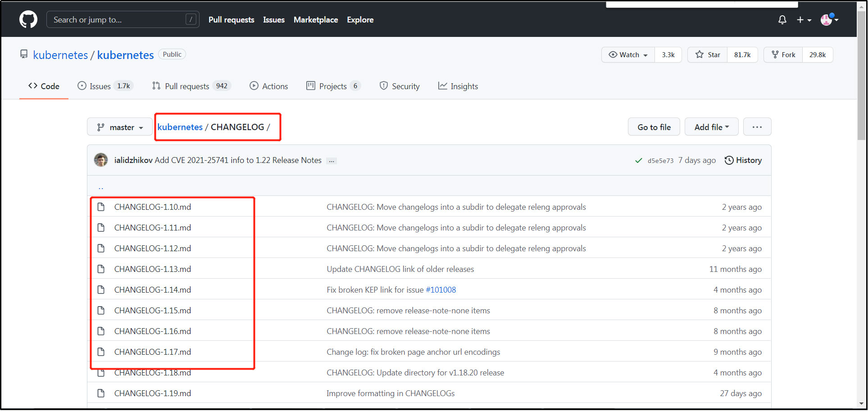The height and width of the screenshot is (411, 868).
Task: Click the Go to file button
Action: 654,127
